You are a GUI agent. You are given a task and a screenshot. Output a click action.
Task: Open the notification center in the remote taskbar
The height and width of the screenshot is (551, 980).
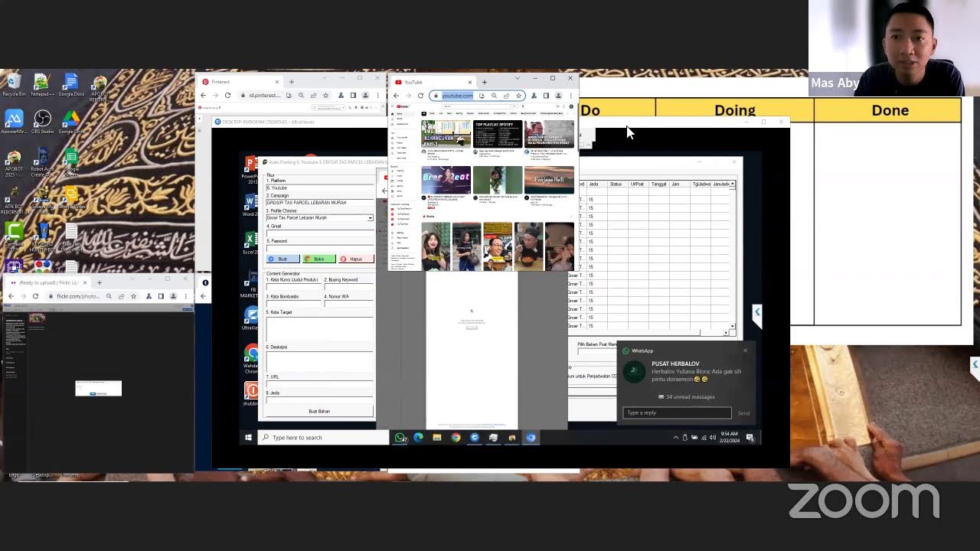pyautogui.click(x=750, y=438)
